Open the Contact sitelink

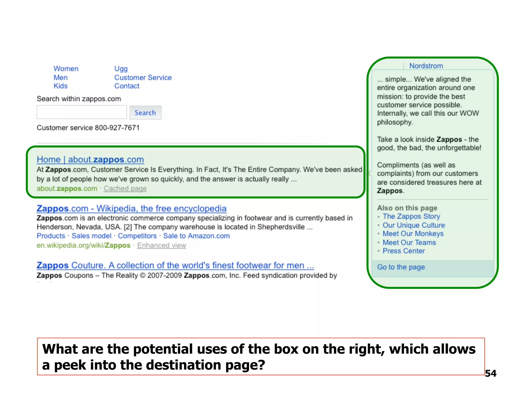click(x=127, y=86)
